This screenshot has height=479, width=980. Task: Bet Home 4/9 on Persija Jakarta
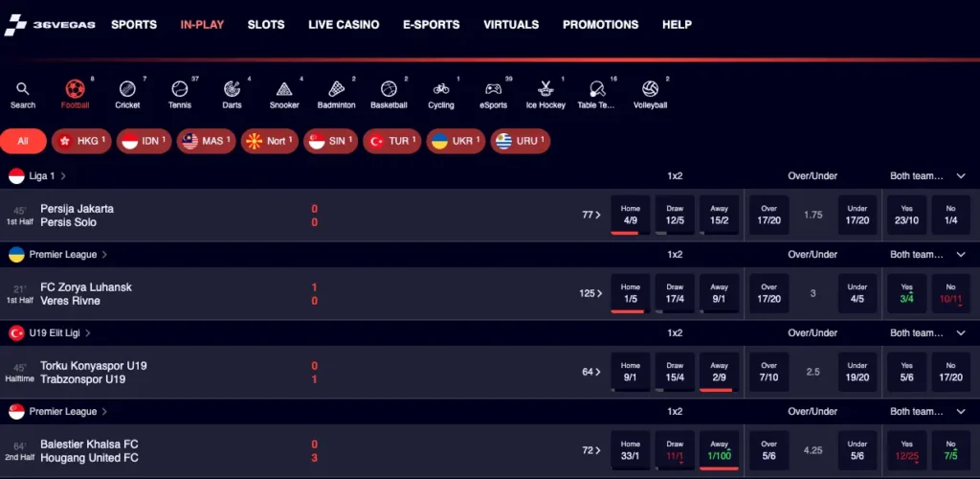click(x=630, y=216)
